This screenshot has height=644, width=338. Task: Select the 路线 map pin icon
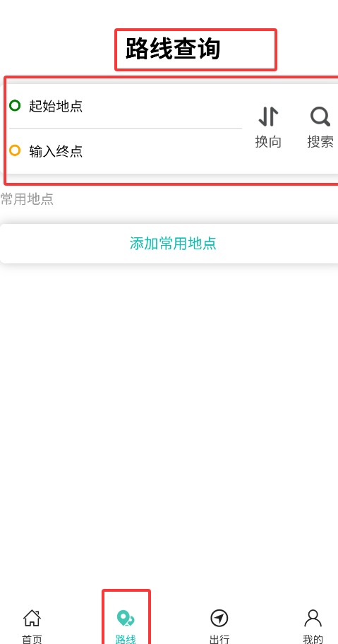point(126,618)
